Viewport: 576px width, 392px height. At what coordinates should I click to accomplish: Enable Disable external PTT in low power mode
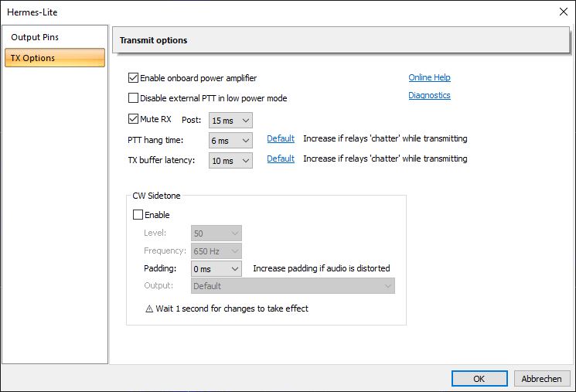[134, 98]
